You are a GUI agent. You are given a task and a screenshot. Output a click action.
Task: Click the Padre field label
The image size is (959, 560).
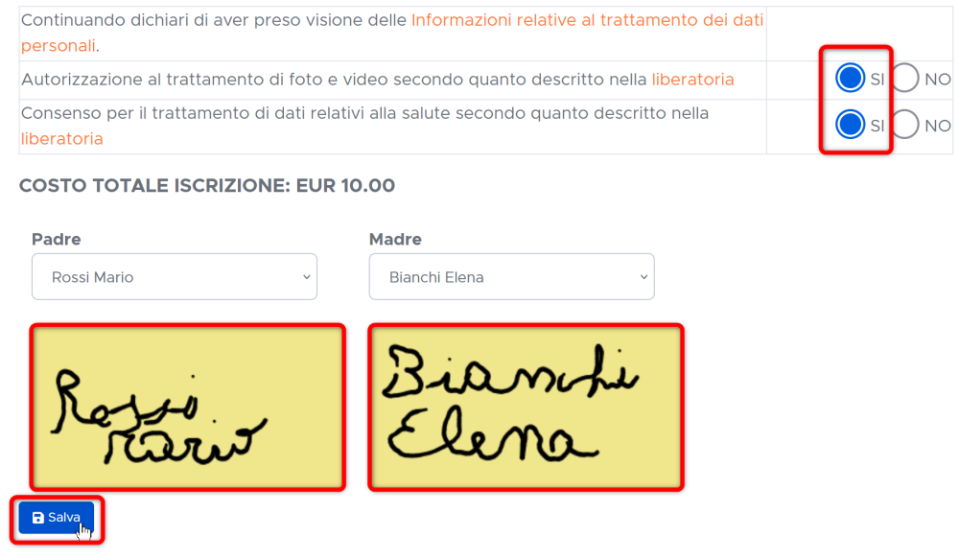coord(57,239)
